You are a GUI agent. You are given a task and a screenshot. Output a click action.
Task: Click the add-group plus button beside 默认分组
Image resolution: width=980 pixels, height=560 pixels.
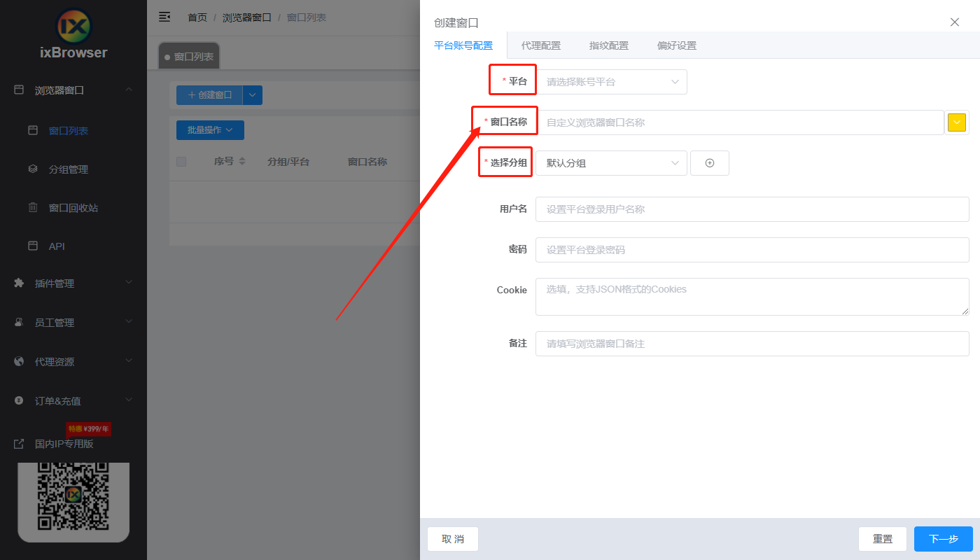709,162
